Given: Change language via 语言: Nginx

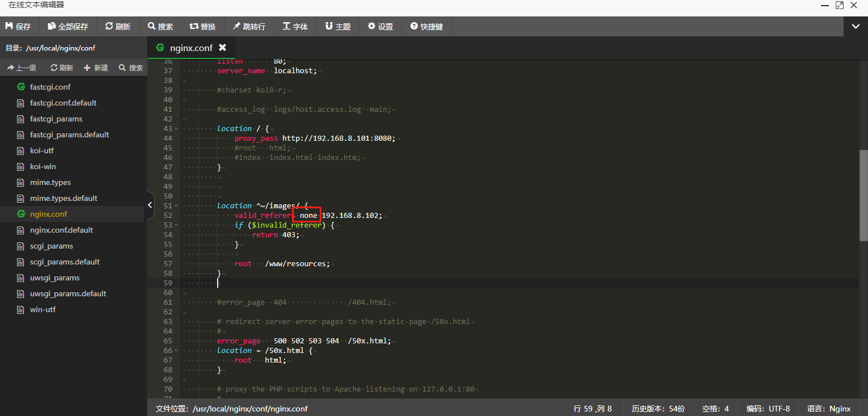Looking at the screenshot, I should coord(829,409).
